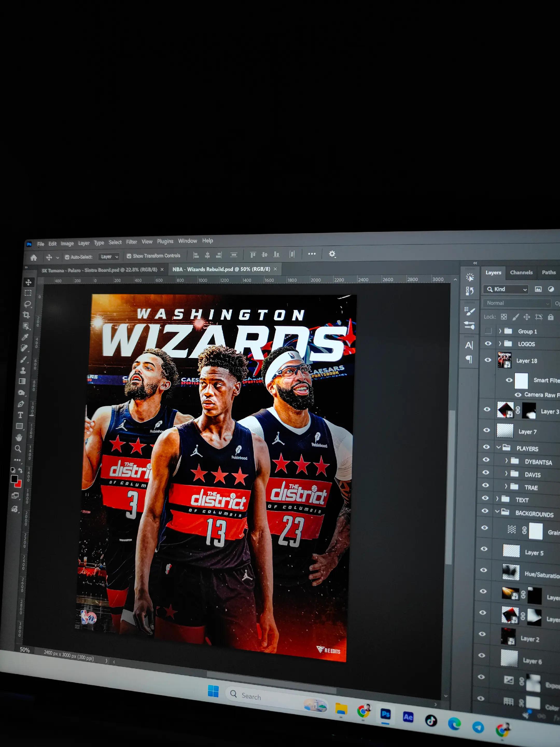Click the 50% zoom level field
Screen dimensions: 560x747
pyautogui.click(x=25, y=650)
